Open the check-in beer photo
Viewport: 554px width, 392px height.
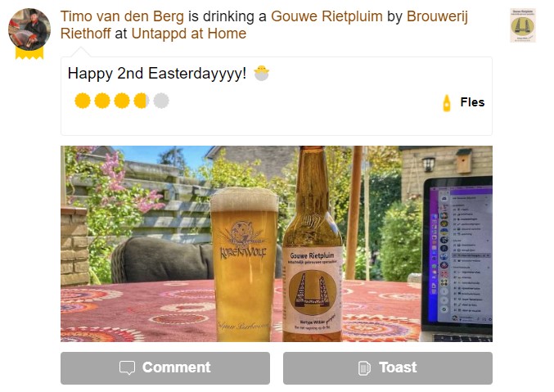coord(277,244)
